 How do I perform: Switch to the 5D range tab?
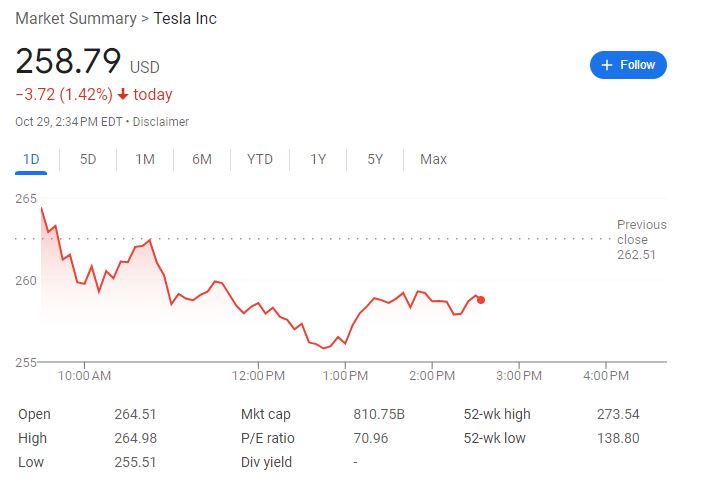click(x=88, y=159)
